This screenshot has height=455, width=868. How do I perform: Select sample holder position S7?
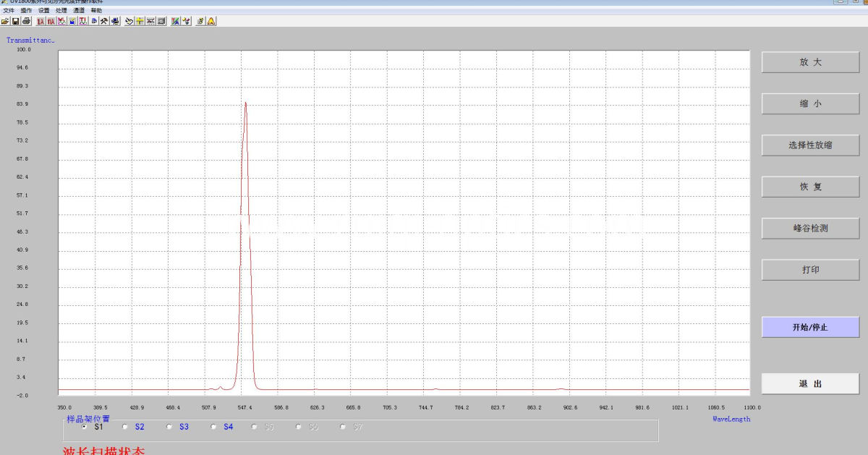[342, 427]
